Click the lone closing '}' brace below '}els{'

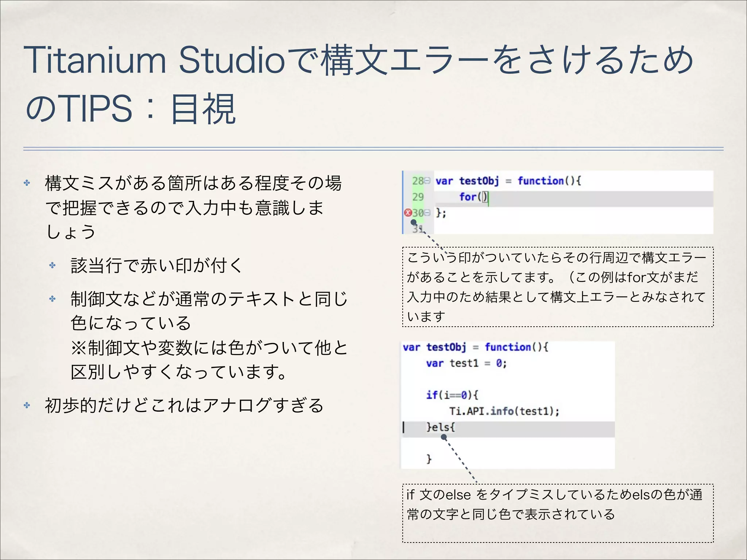tap(429, 459)
